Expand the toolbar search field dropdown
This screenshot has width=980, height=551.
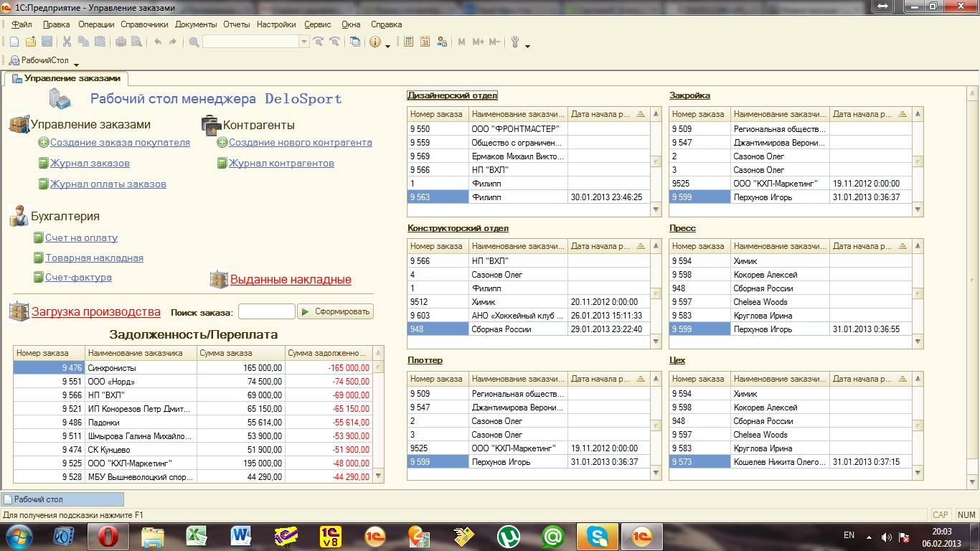pos(304,42)
